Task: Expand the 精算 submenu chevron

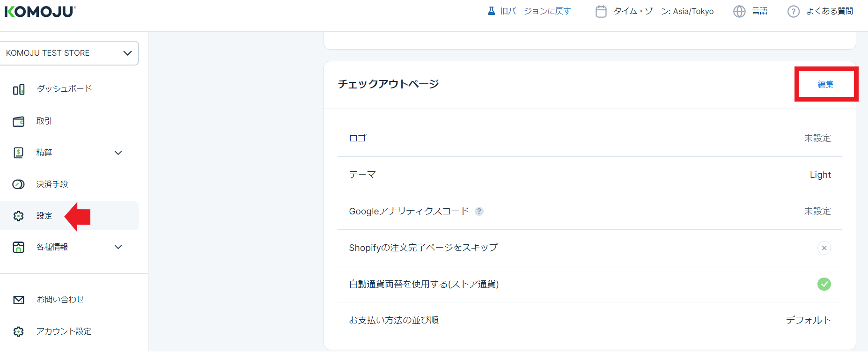Action: (118, 153)
